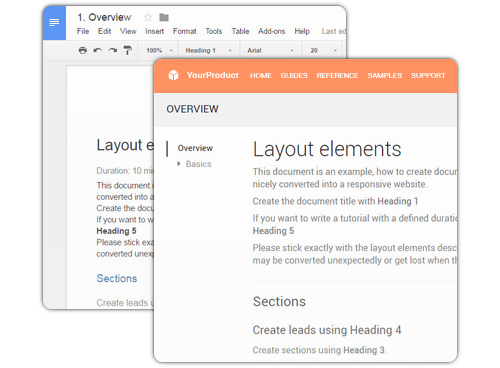
Task: Open the SUPPORT nav link
Action: pos(428,76)
